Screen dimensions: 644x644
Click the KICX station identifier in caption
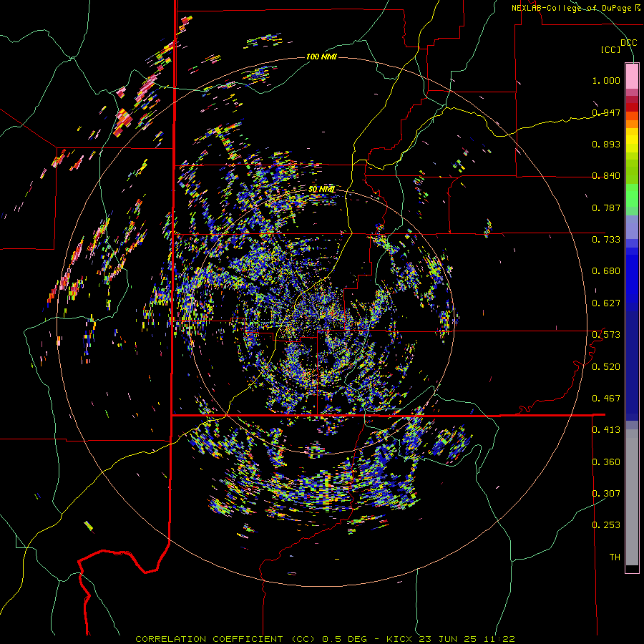click(399, 639)
